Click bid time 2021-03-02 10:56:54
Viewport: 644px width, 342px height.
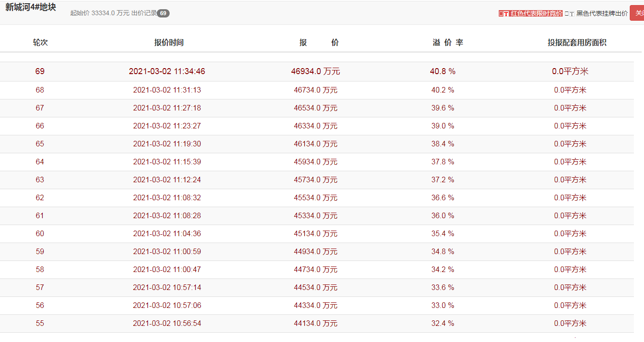[x=167, y=323]
